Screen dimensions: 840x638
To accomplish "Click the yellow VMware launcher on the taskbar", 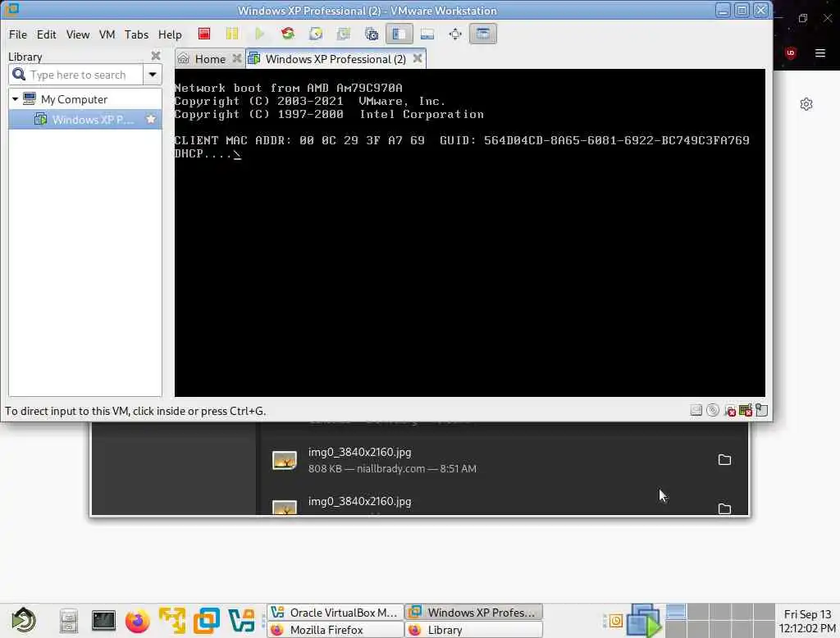I will click(172, 620).
